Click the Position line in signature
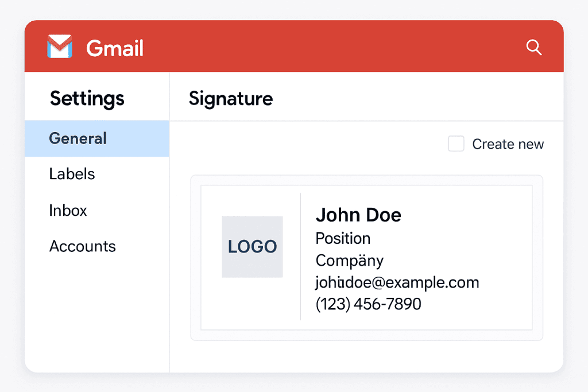Viewport: 588px width, 392px height. 343,238
